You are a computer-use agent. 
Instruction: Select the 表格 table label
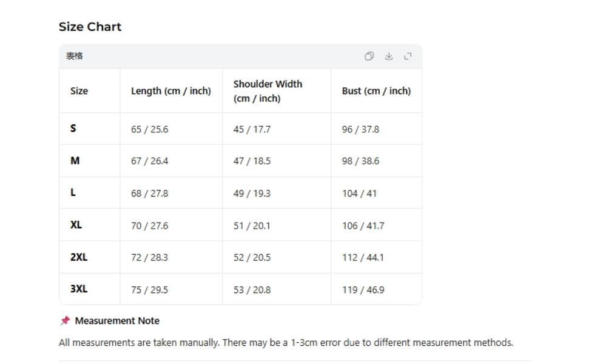75,56
